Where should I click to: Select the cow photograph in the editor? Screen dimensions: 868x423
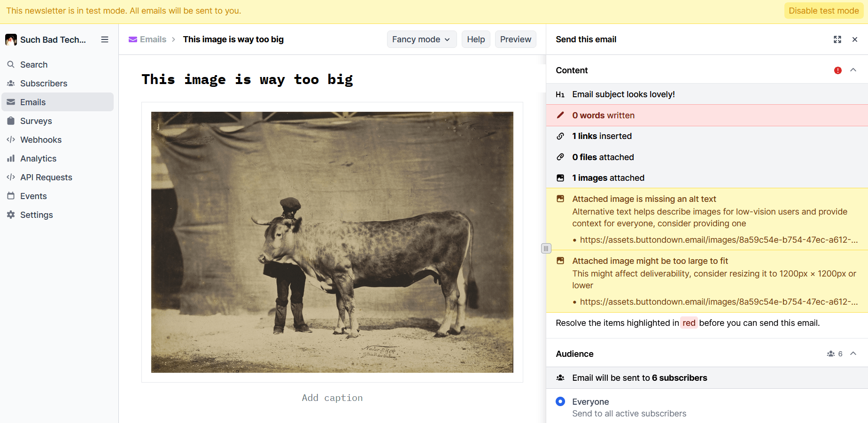tap(332, 242)
